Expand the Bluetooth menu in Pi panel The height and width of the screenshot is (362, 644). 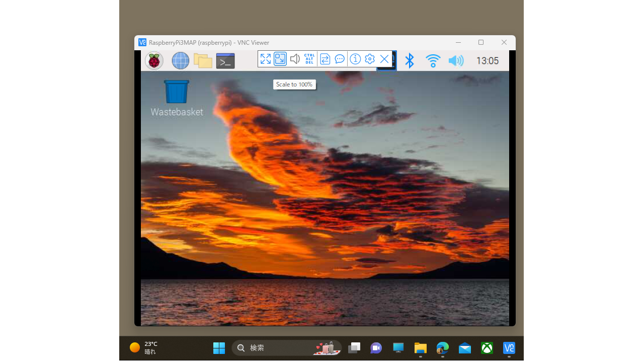[x=410, y=61]
